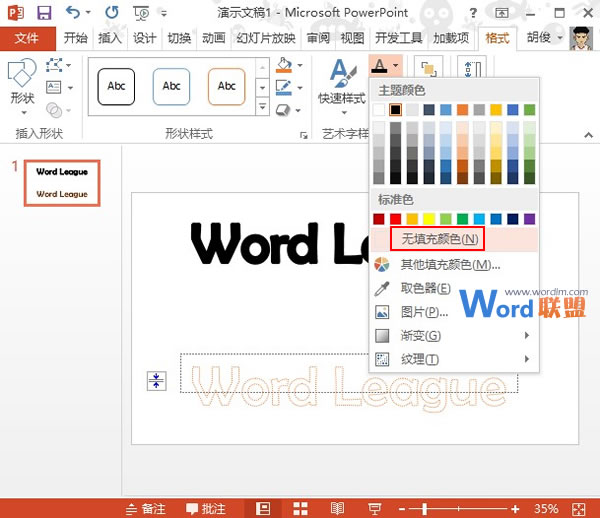Expand the Shape Effects dropdown arrow
600x518 pixels.
tap(298, 111)
